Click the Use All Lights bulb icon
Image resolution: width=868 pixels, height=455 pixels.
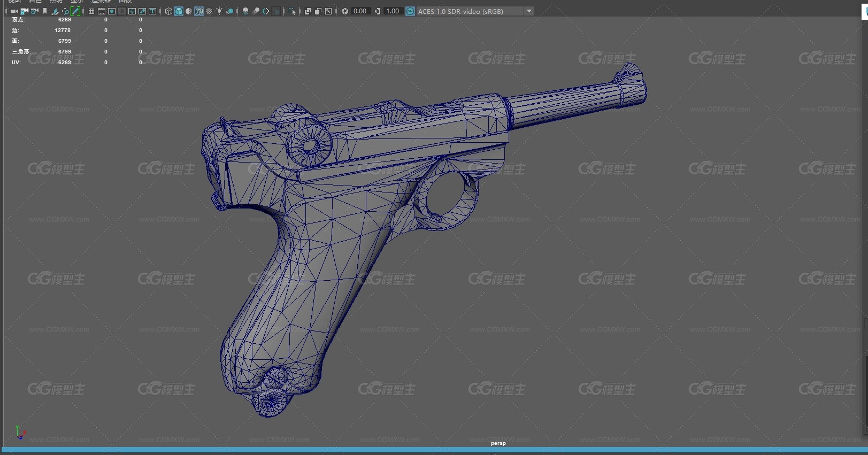click(x=219, y=11)
